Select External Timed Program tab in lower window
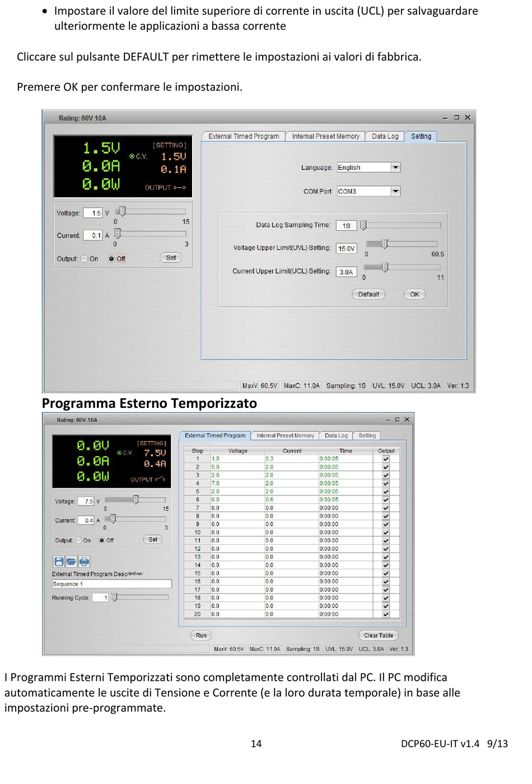532x784 pixels. [215, 435]
